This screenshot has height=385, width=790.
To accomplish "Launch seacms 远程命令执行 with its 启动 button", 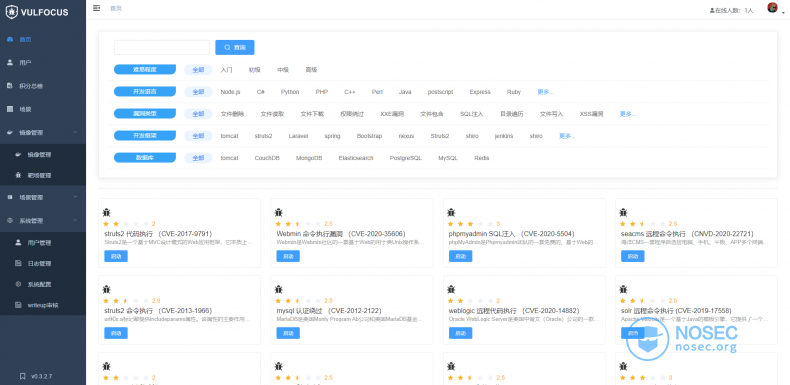I will tap(632, 256).
